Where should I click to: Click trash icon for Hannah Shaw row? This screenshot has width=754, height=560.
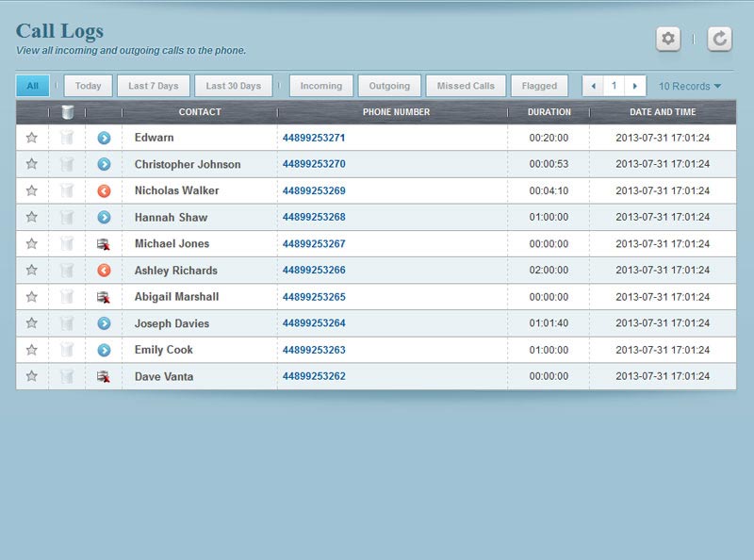(x=67, y=217)
